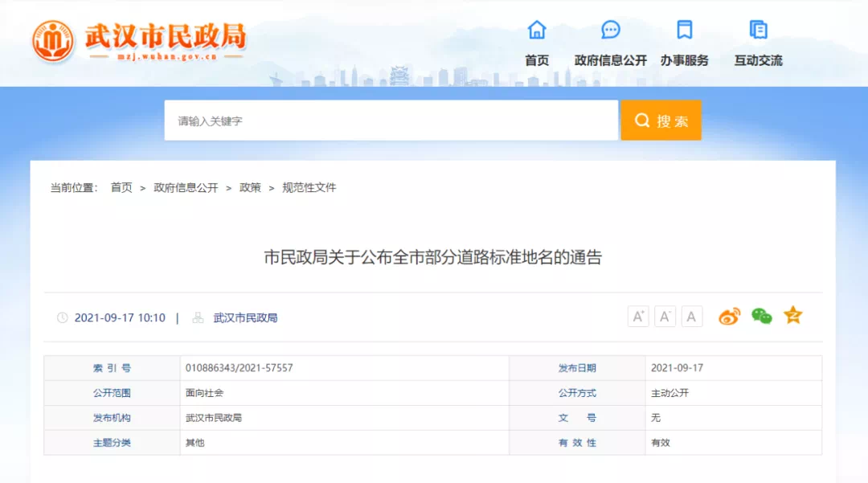The height and width of the screenshot is (483, 868).
Task: Reset font size with plain A button
Action: [x=691, y=317]
